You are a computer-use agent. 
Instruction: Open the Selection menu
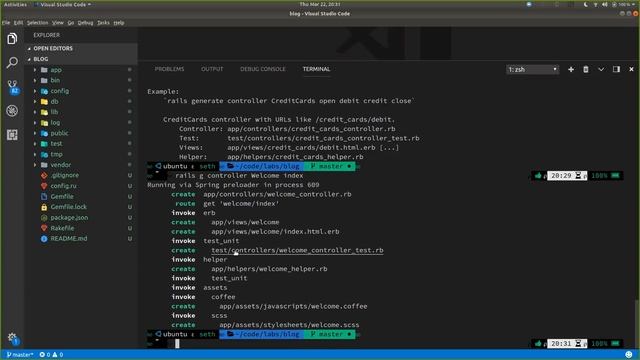click(x=38, y=23)
